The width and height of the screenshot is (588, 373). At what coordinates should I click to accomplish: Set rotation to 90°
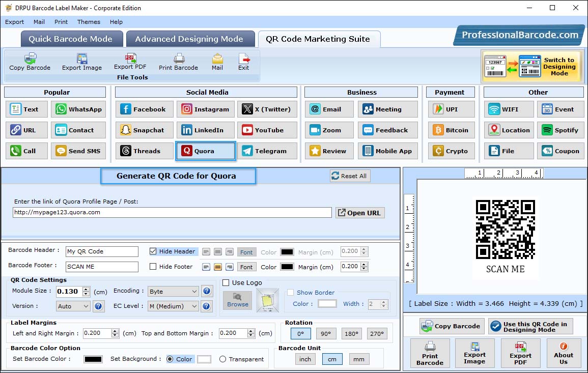pos(326,334)
